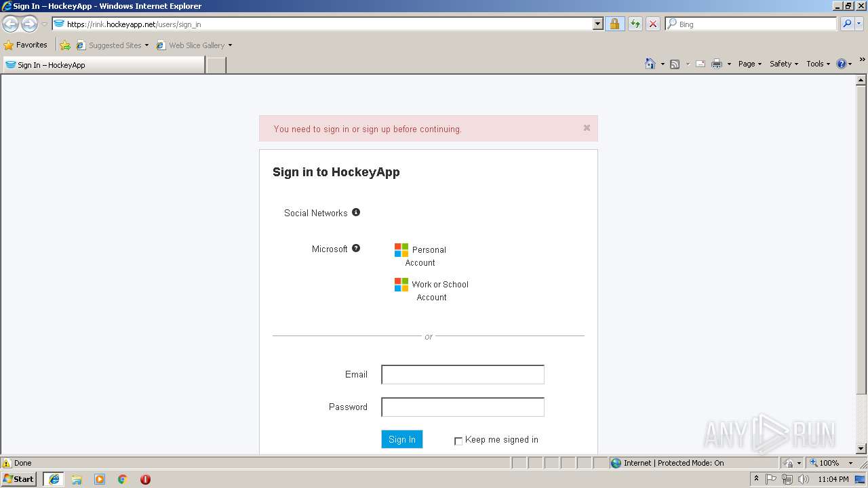868x488 pixels.
Task: Click the Home icon in command bar
Action: 650,64
